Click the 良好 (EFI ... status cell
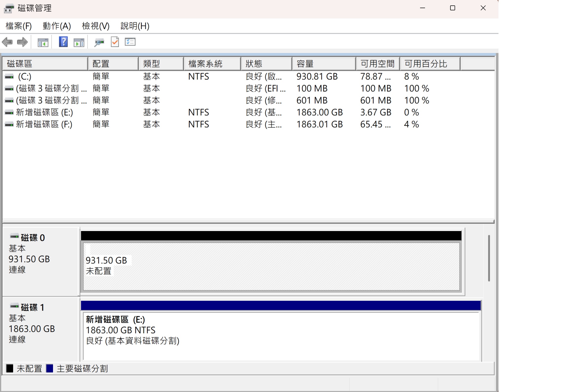This screenshot has height=392, width=568. (266, 89)
